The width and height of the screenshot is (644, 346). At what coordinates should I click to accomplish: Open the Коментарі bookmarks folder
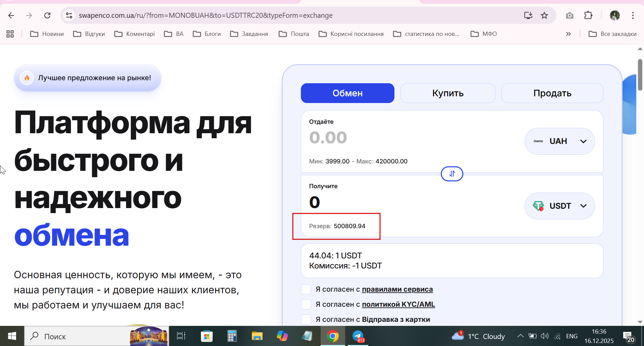tap(135, 34)
